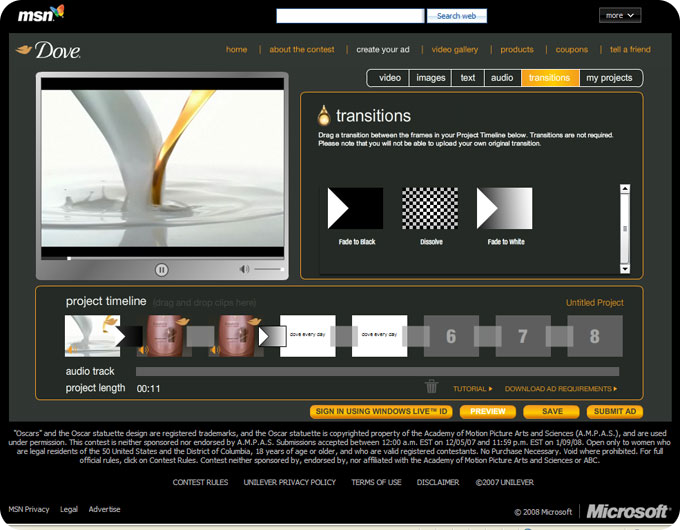Mute the video player speaker icon
680x530 pixels.
pyautogui.click(x=244, y=269)
